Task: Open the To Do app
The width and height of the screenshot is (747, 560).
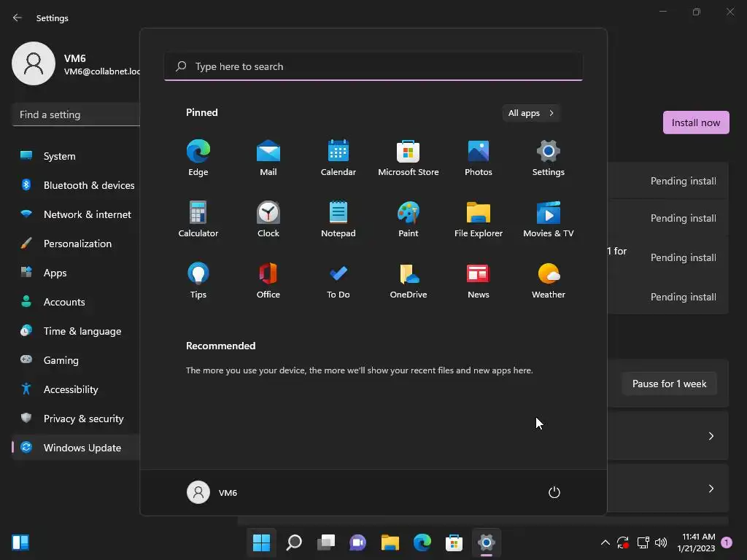Action: click(338, 281)
